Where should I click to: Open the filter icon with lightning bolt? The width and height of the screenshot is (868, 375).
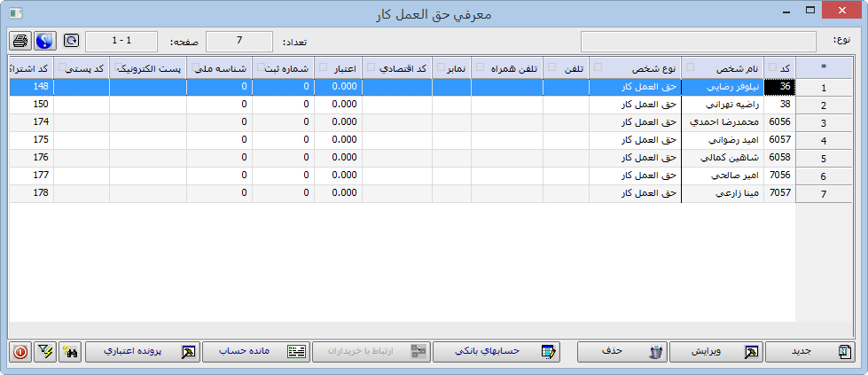pos(45,352)
